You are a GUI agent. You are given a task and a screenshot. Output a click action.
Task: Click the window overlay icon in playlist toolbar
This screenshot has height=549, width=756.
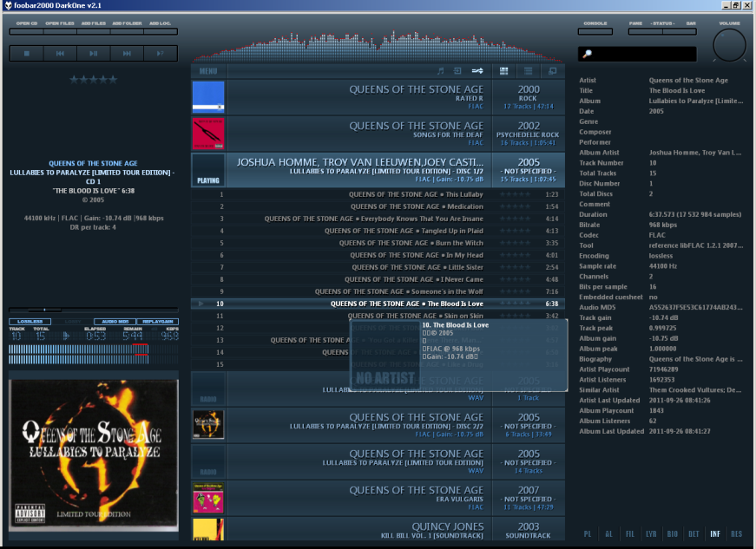click(x=553, y=71)
